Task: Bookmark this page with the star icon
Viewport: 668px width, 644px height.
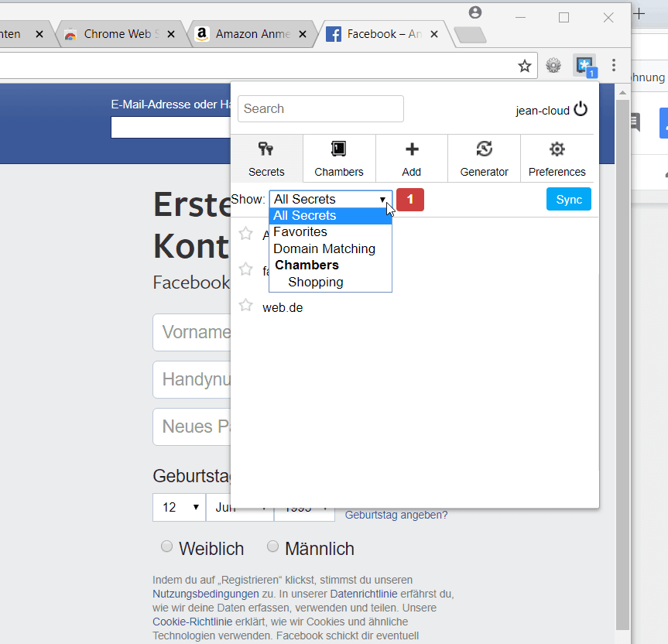Action: tap(525, 66)
